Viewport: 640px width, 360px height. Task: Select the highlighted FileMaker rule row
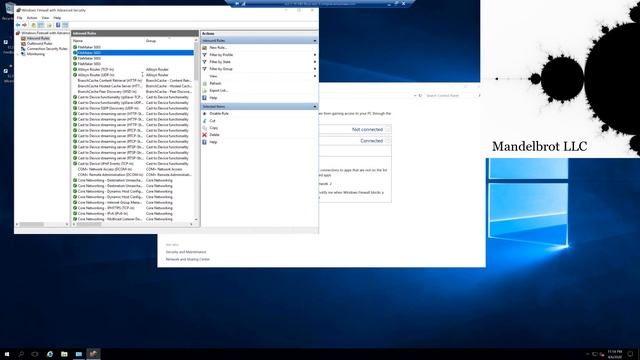133,53
